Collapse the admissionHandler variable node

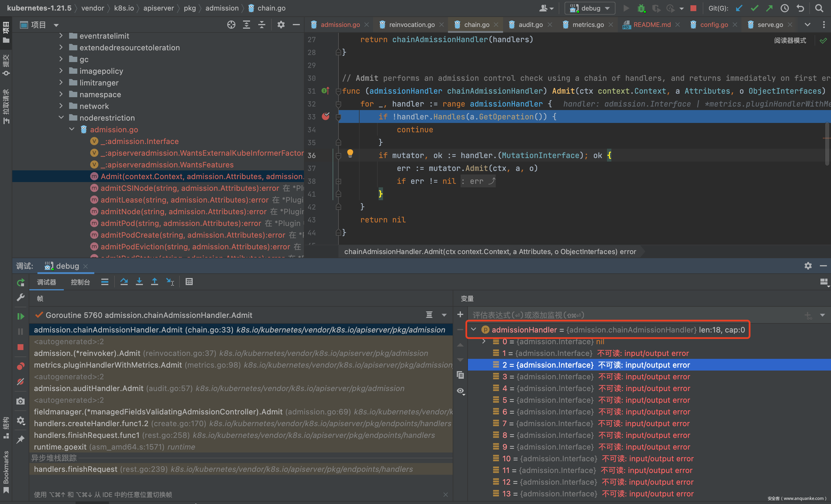473,329
